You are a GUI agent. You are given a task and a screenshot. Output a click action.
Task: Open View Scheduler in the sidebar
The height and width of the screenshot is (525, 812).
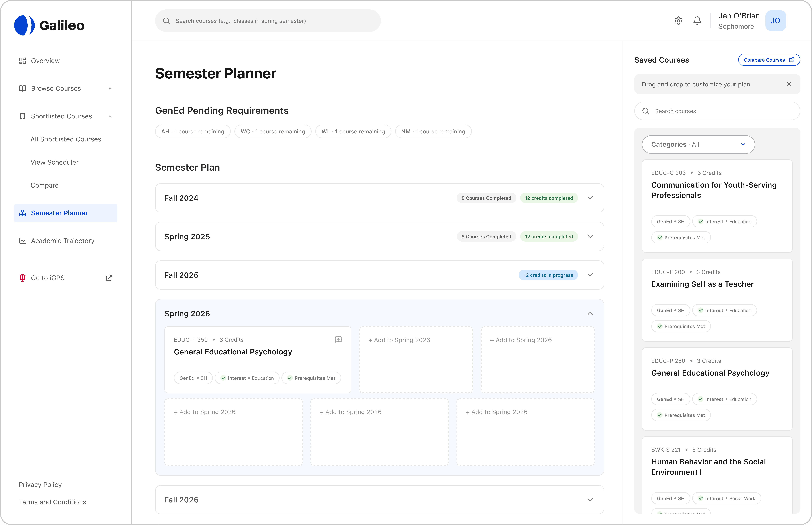pyautogui.click(x=55, y=162)
